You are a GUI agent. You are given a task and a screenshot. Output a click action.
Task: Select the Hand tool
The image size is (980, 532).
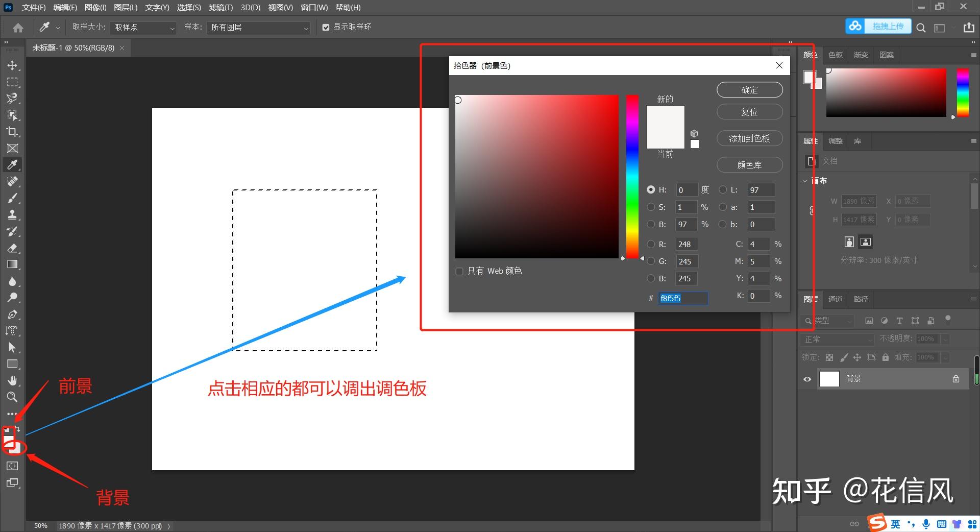coord(12,380)
